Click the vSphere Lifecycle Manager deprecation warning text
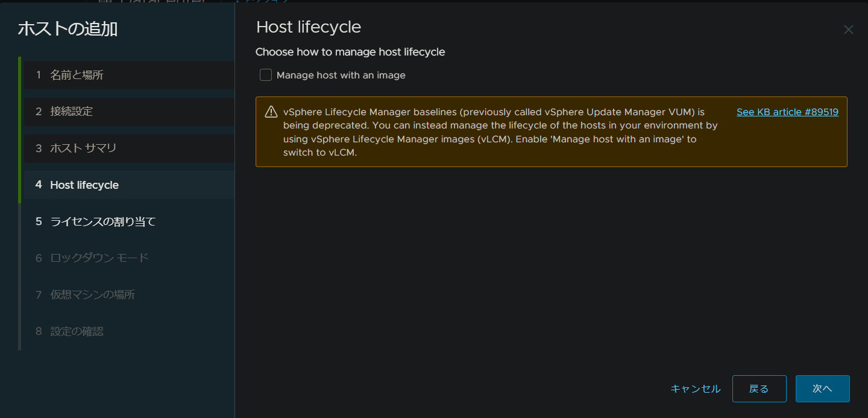This screenshot has width=868, height=418. (x=500, y=132)
